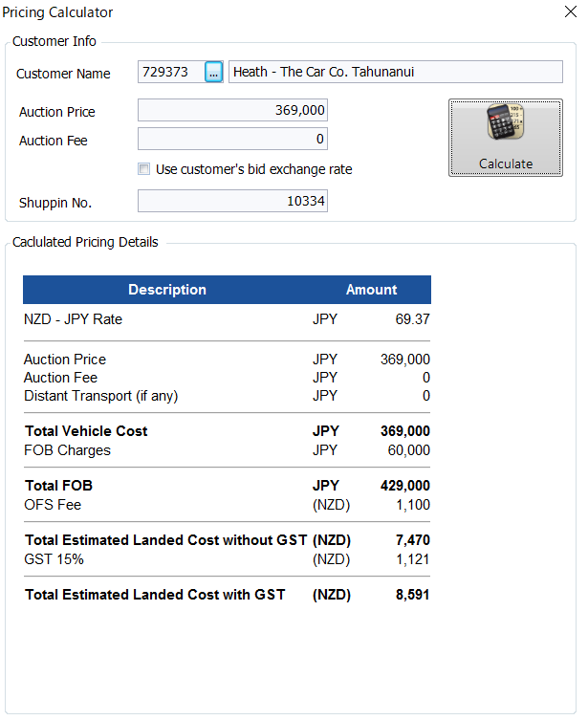Click the calculator icon image
Screen dimensions: 588x720
tap(506, 121)
